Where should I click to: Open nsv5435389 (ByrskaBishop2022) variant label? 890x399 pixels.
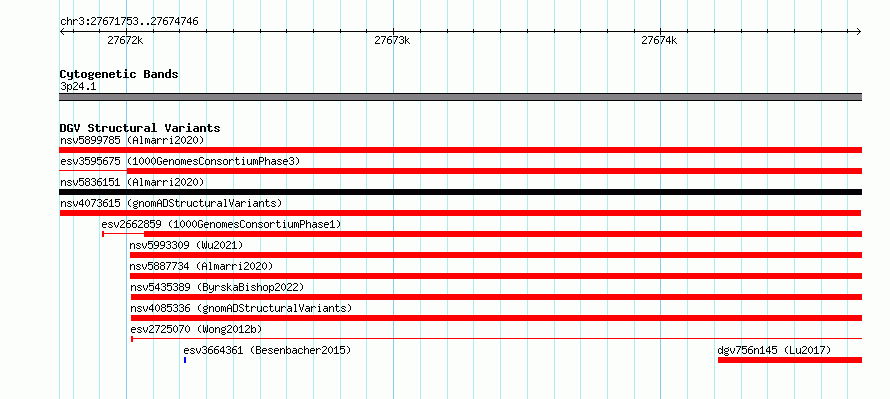coord(217,287)
